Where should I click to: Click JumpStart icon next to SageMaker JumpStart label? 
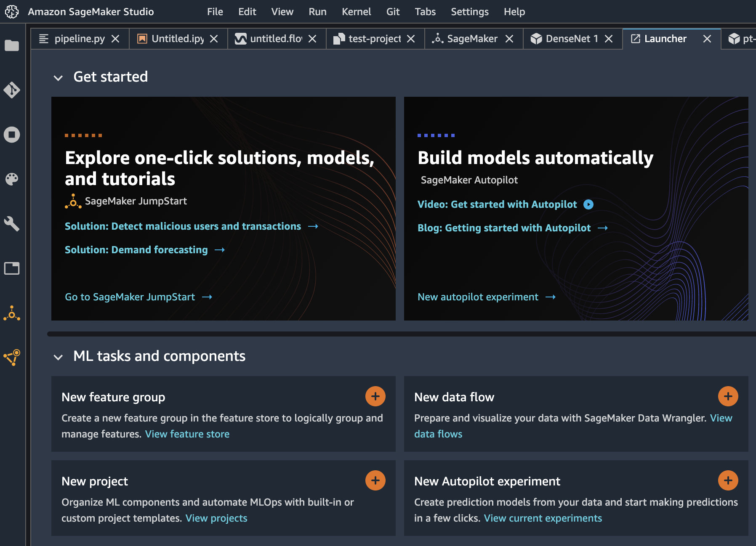tap(73, 201)
